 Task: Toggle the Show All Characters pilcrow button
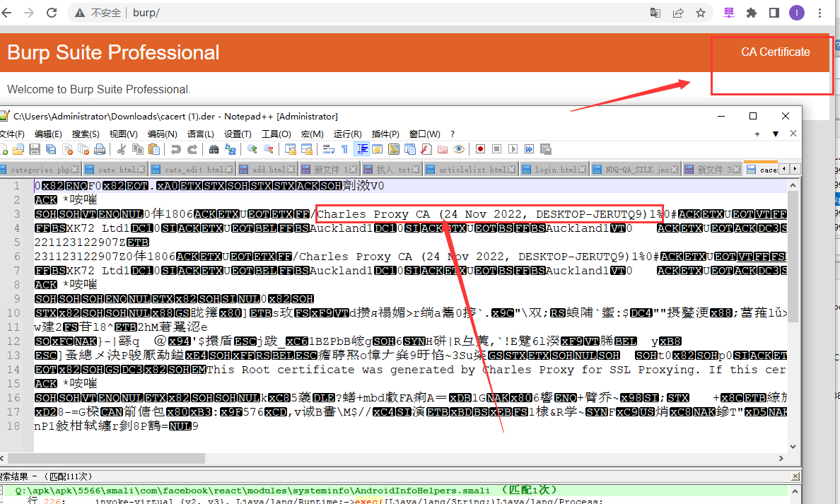(344, 149)
